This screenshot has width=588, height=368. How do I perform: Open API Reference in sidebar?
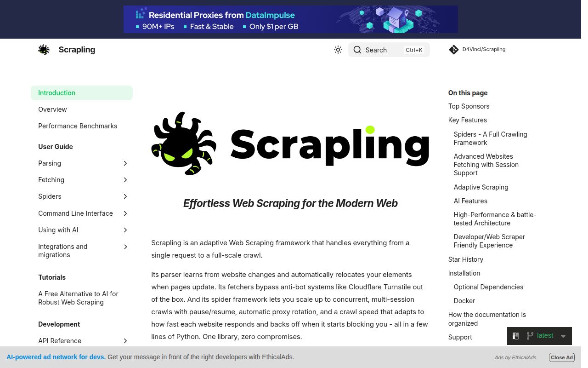tap(60, 341)
